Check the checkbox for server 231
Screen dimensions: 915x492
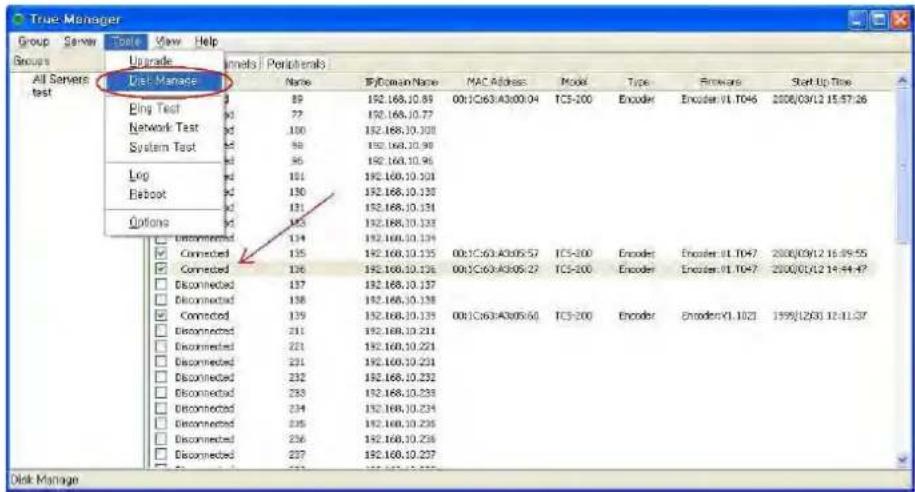click(161, 361)
